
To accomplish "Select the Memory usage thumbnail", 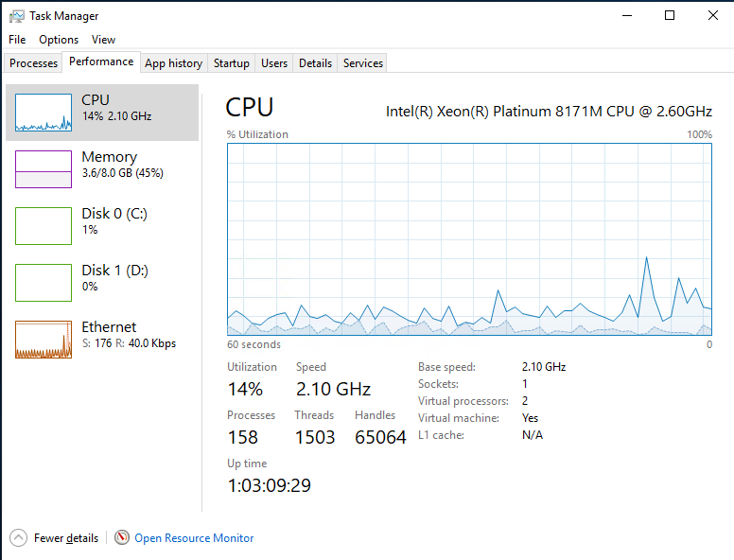I will pos(44,169).
